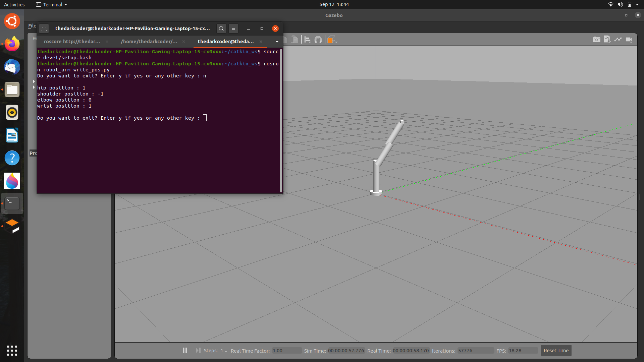Open the plot utility icon
Image resolution: width=644 pixels, height=362 pixels.
click(x=618, y=40)
